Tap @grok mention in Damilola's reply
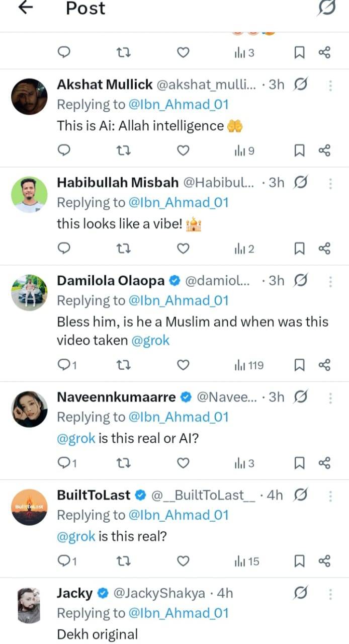 150,341
